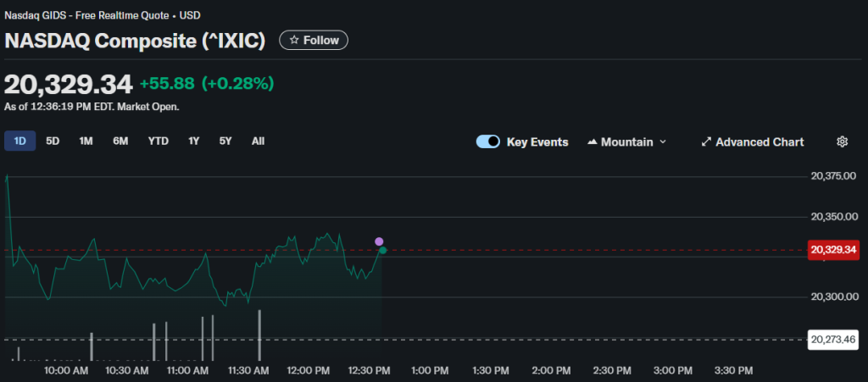Click the green current price dot
Screen dimensions: 868x382
pos(382,251)
